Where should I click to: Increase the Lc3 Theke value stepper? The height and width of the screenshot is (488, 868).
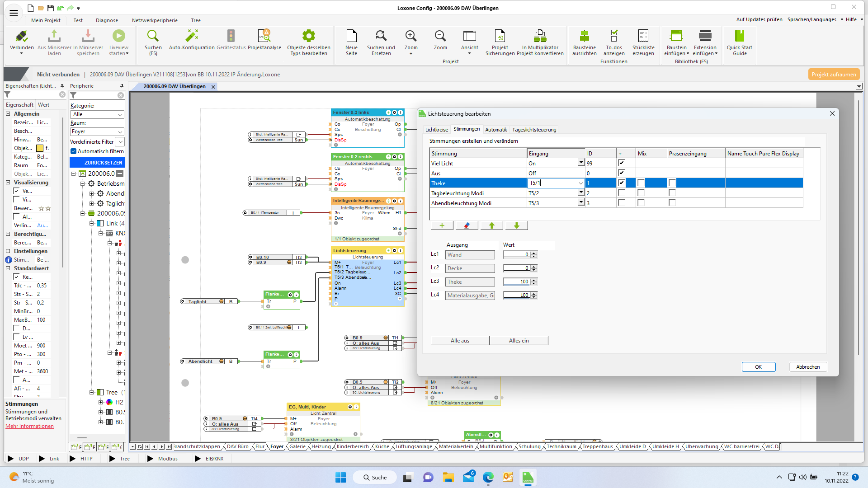pos(534,280)
